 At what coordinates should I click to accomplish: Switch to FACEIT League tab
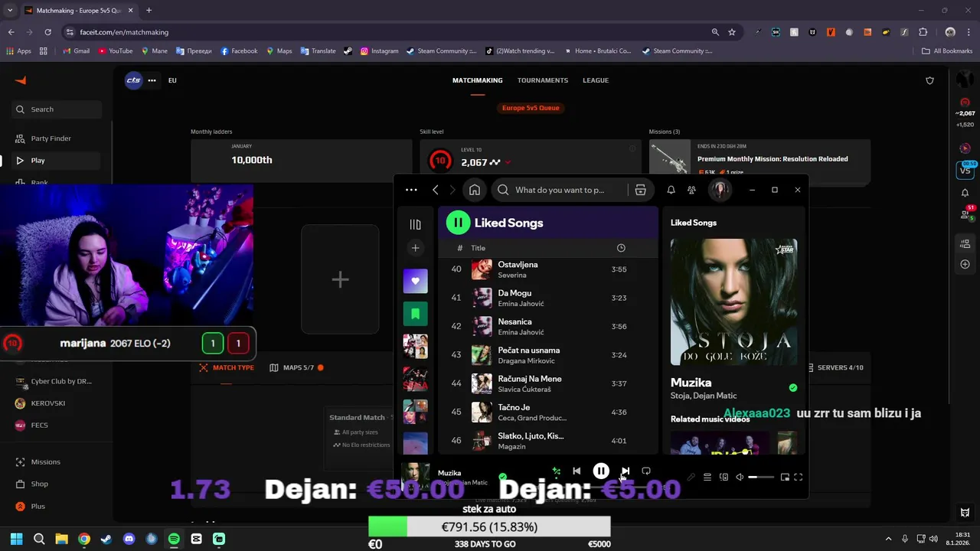[x=596, y=80]
